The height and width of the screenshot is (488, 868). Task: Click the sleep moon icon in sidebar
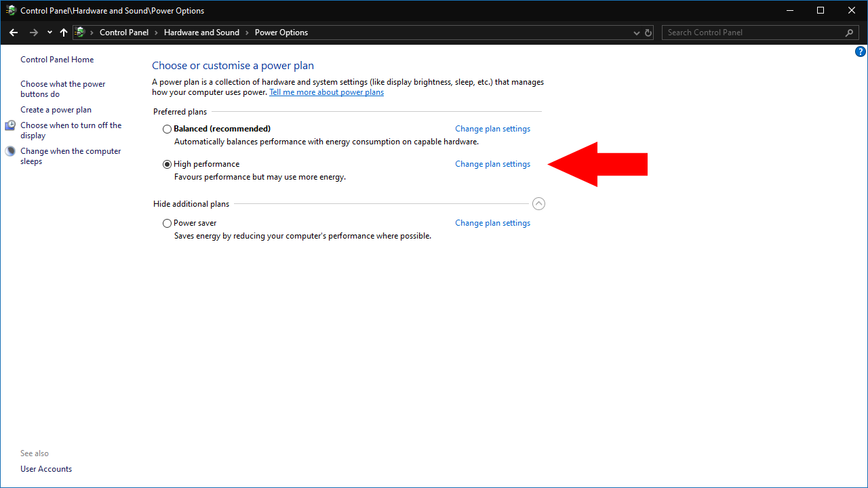point(10,151)
